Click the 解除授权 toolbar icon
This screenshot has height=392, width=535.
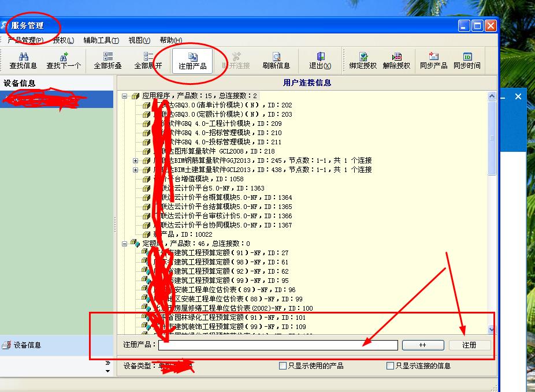[396, 56]
